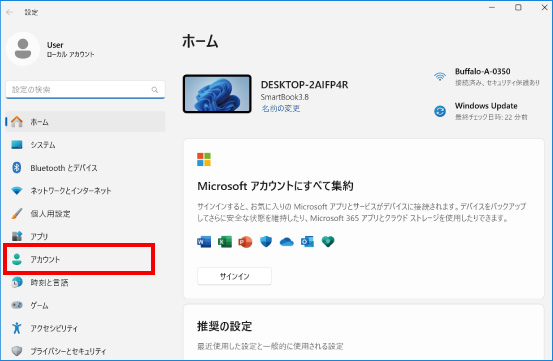Screen dimensions: 553x361
Task: Click the Windows Update sync icon
Action: [x=440, y=111]
